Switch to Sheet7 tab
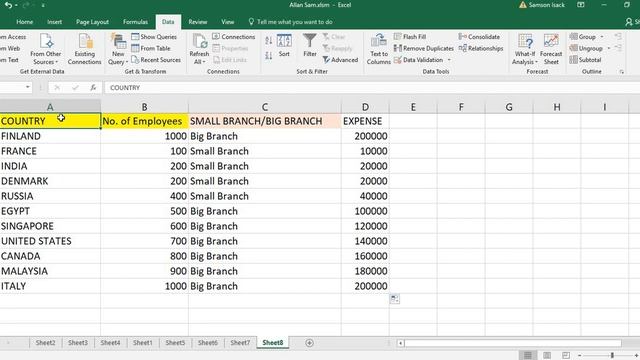This screenshot has height=360, width=640. pyautogui.click(x=240, y=343)
